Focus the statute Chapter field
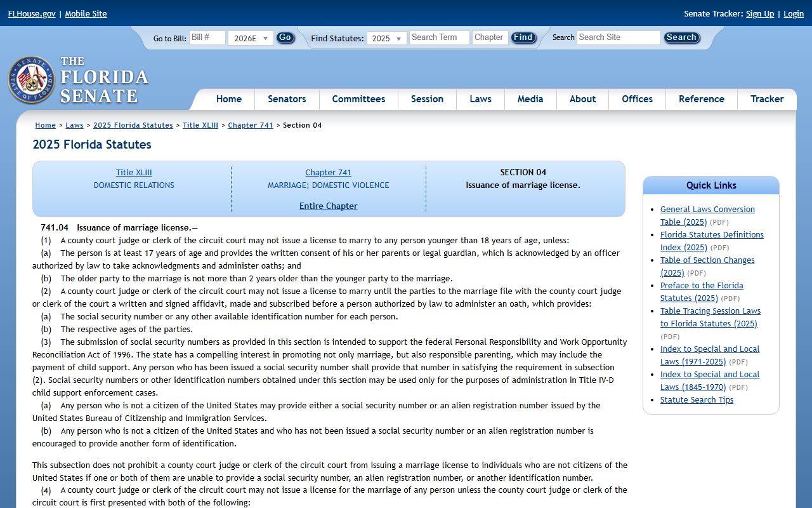This screenshot has width=812, height=508. pyautogui.click(x=490, y=37)
